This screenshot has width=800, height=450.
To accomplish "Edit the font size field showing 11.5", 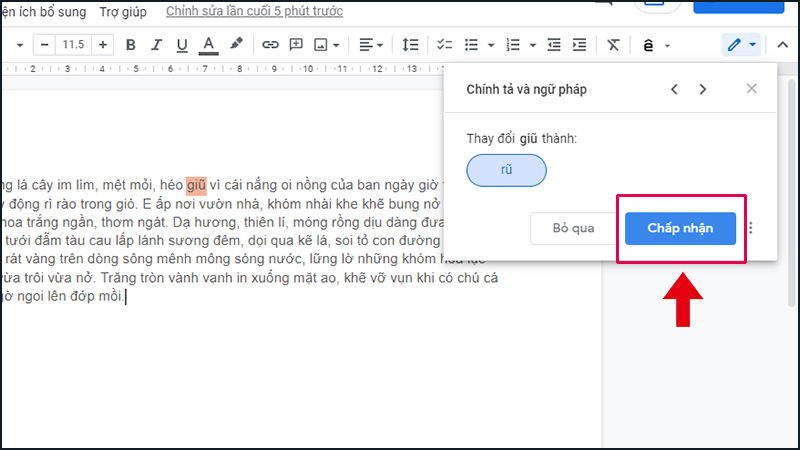I will [73, 45].
